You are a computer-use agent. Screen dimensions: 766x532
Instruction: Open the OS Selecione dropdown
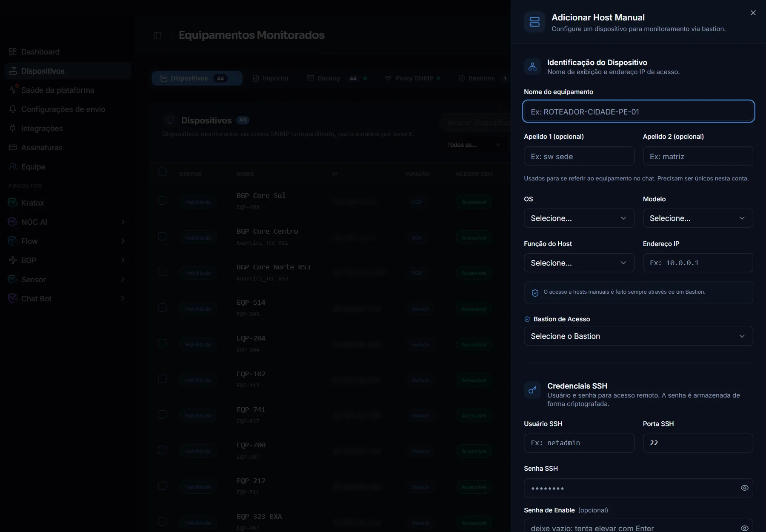coord(579,218)
